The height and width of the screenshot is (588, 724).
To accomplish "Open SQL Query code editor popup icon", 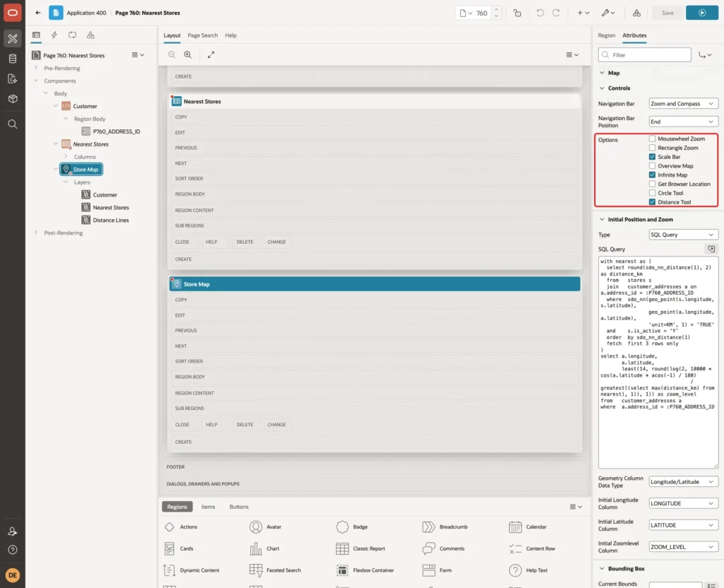I will point(711,249).
